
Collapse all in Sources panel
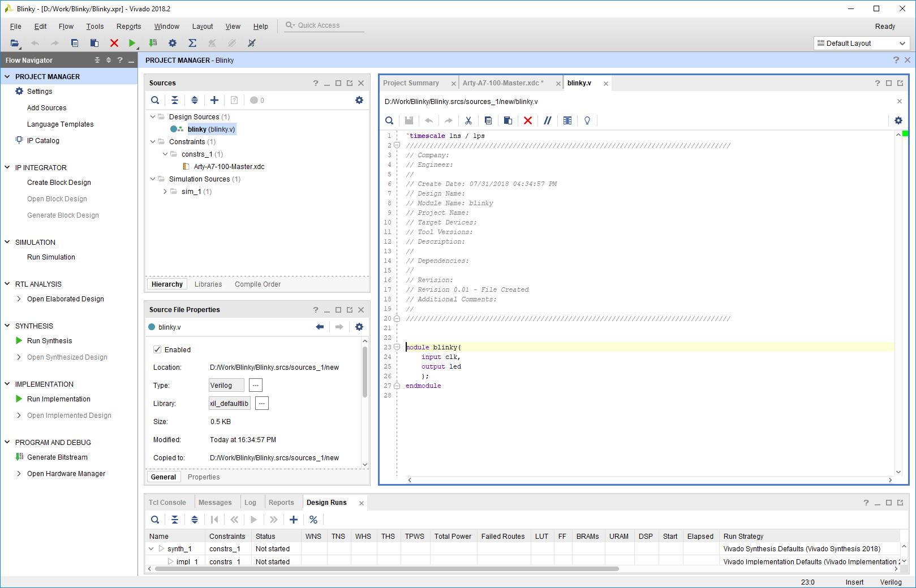pyautogui.click(x=175, y=100)
